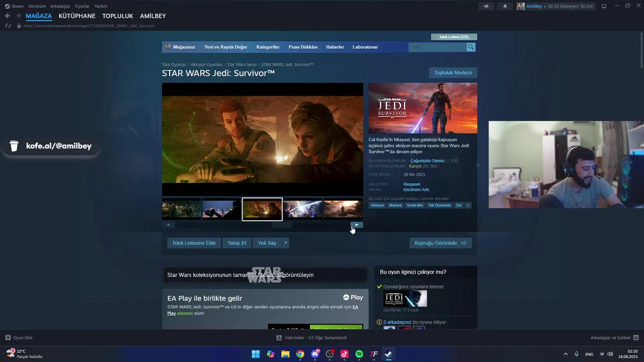Viewport: 644px width, 362px height.
Task: Open the Puan Dükkânı tab
Action: pos(303,47)
